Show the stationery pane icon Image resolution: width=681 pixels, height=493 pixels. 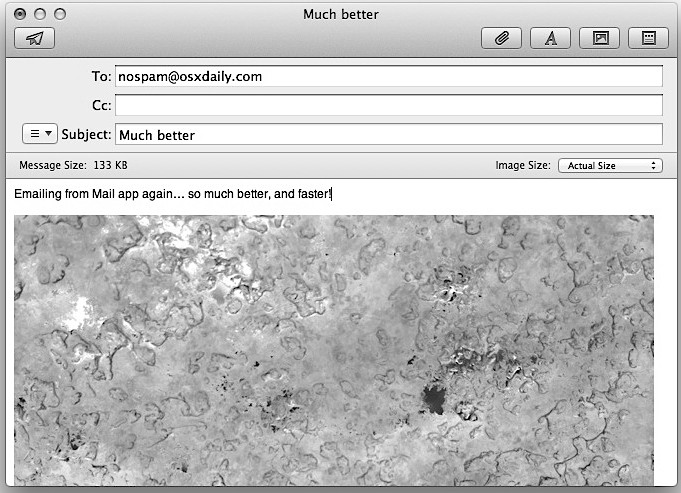click(x=648, y=38)
